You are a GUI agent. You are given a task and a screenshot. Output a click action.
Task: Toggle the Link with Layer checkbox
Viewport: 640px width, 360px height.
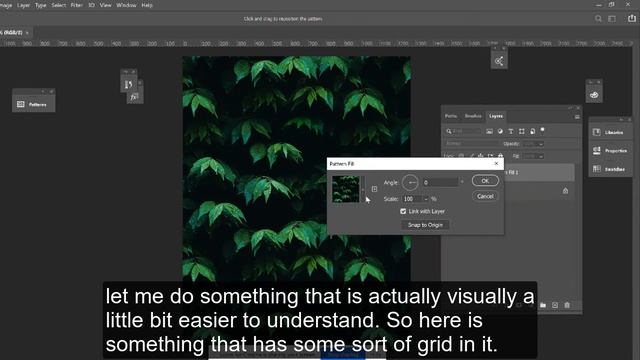pyautogui.click(x=403, y=211)
